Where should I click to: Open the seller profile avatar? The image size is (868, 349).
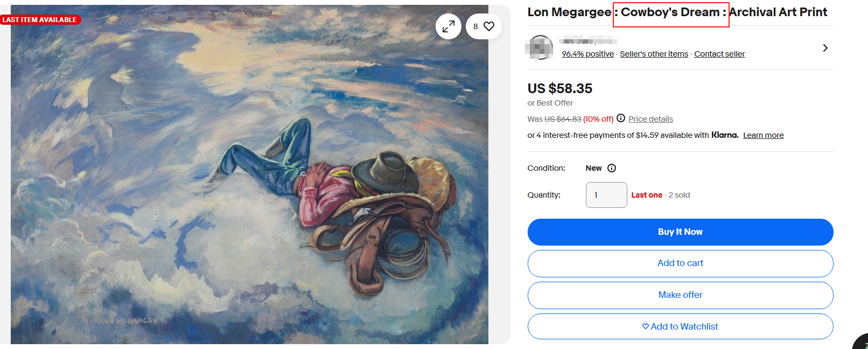pos(540,47)
